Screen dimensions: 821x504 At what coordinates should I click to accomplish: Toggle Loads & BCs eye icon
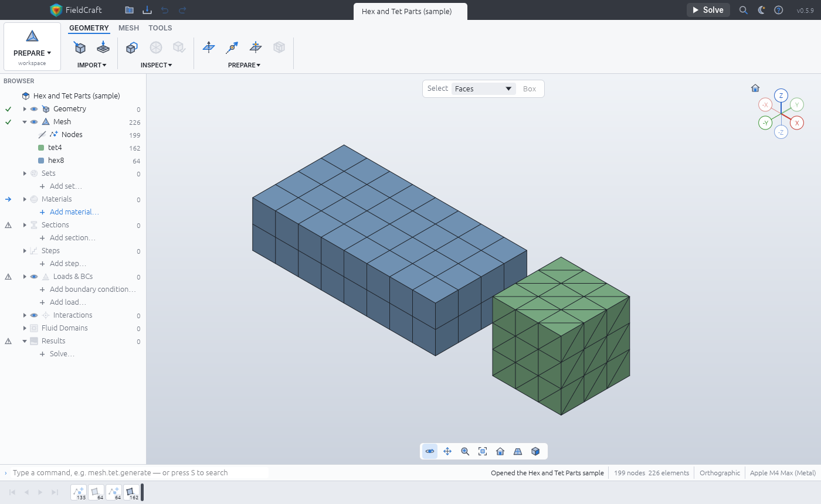34,277
